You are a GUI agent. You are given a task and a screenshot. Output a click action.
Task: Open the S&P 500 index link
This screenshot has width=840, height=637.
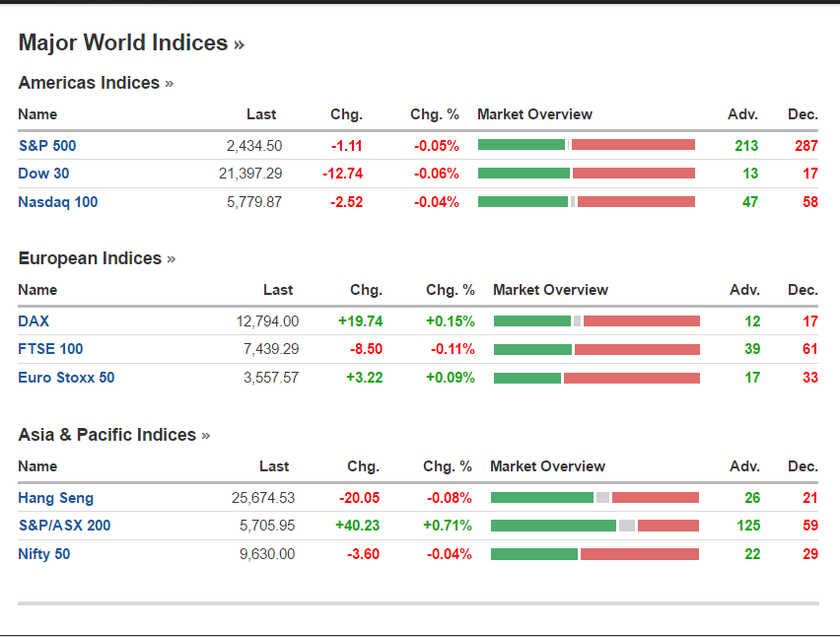click(x=46, y=146)
